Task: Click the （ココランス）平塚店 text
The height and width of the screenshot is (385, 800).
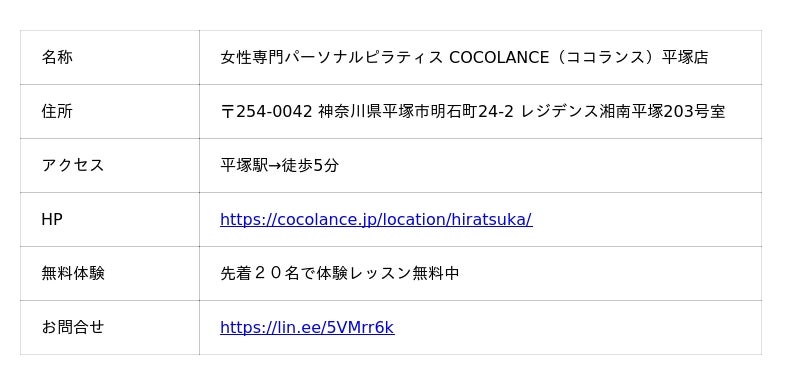Action: (x=630, y=58)
